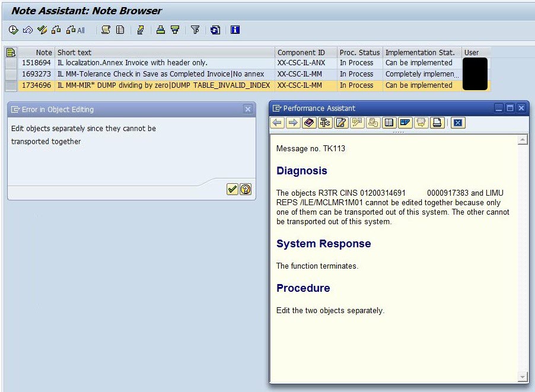
Task: Click the Performance Assistant scrollbar up arrow
Action: tap(523, 139)
